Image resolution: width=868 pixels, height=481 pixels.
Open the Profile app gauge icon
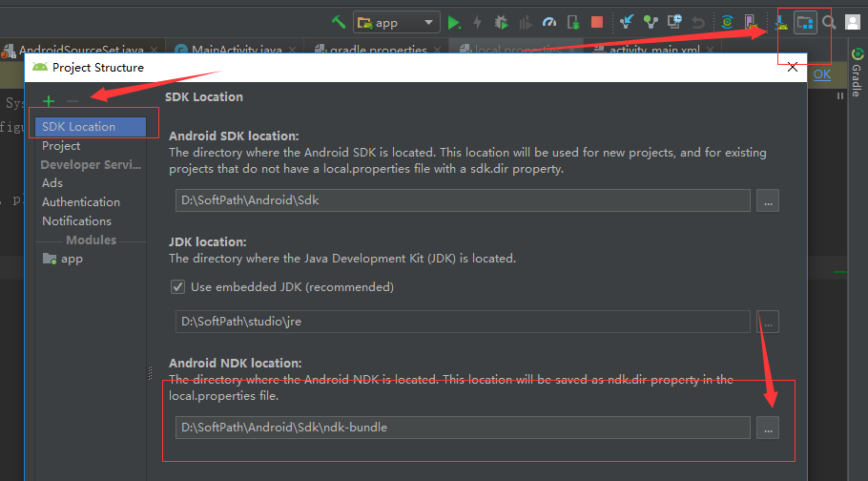click(x=549, y=22)
